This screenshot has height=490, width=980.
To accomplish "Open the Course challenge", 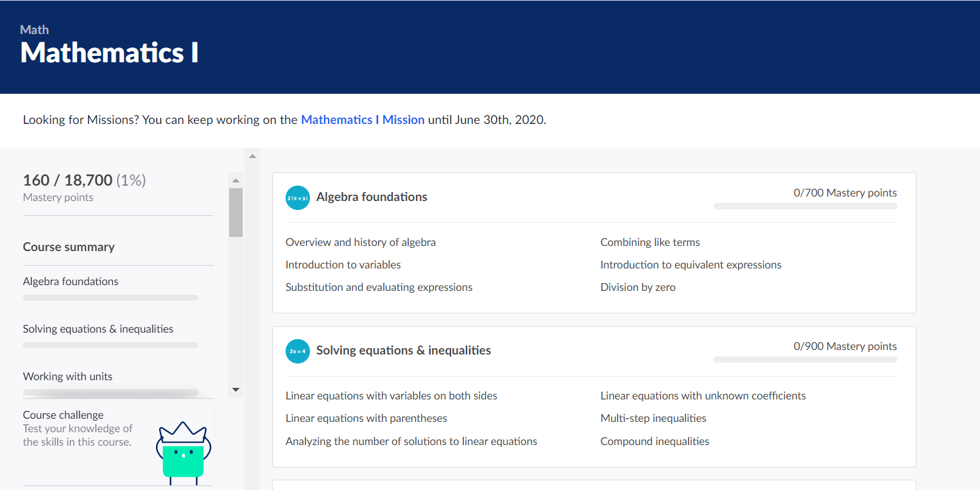I will point(63,414).
